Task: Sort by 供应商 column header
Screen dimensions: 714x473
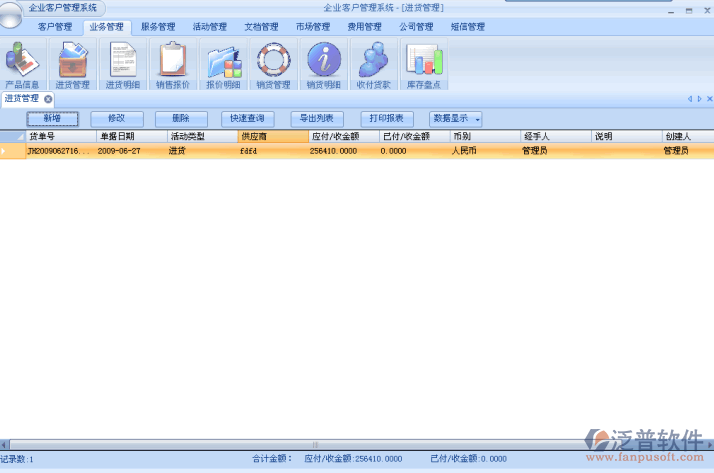Action: [273, 136]
